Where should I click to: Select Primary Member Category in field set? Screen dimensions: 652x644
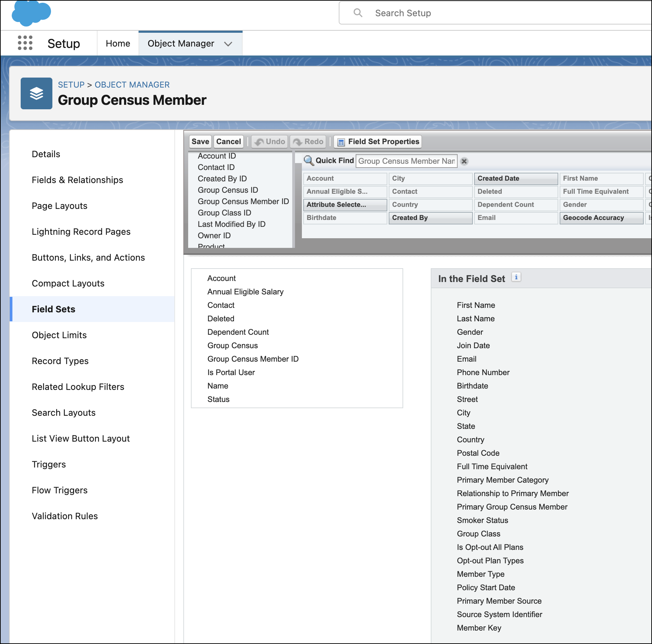503,480
